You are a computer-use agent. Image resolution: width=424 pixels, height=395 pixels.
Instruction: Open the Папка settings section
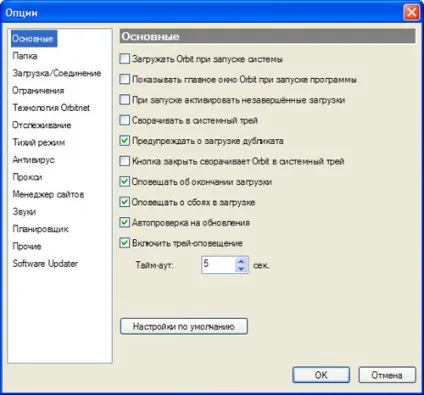[25, 56]
